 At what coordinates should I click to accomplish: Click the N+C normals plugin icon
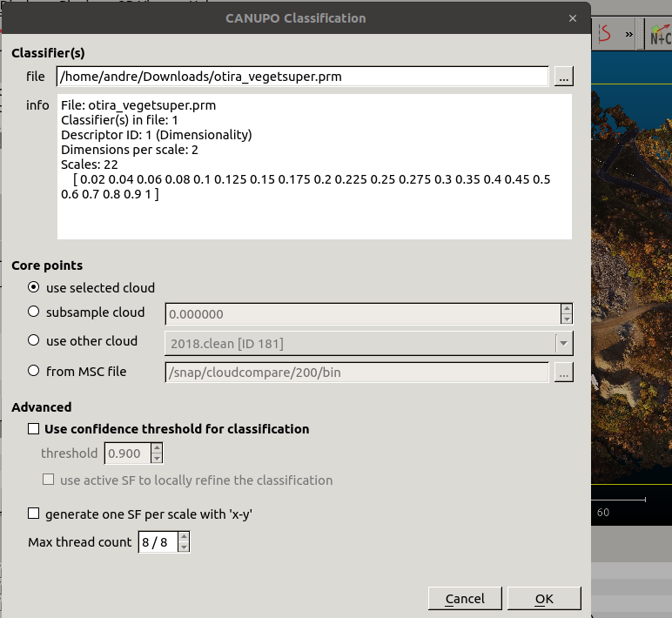660,34
